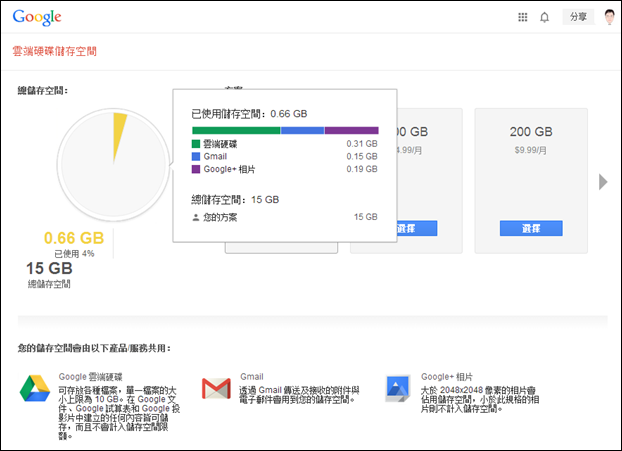Click the blue Gmail bar segment
622x451 pixels.
(302, 131)
